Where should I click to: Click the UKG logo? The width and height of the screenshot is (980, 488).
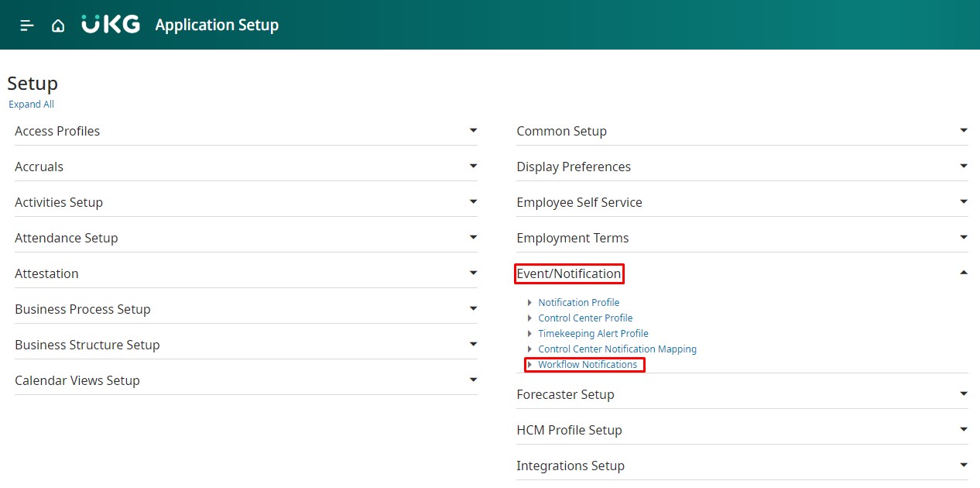(x=111, y=25)
